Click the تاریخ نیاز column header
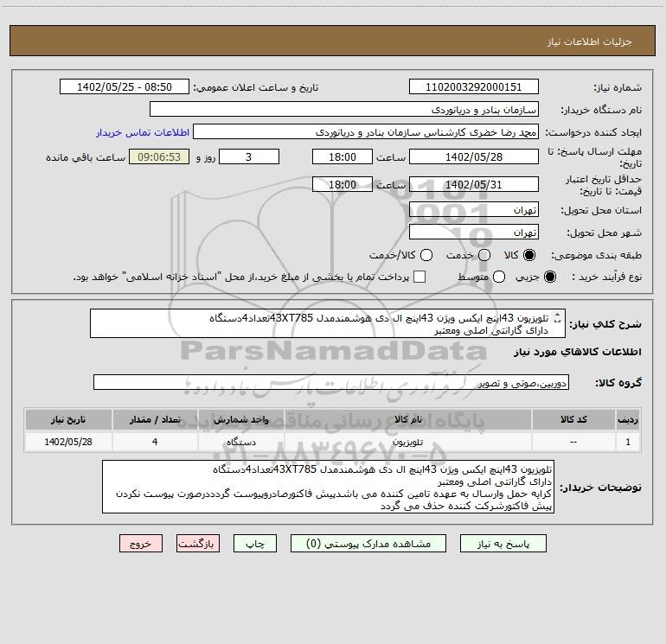The image size is (666, 644). 73,419
